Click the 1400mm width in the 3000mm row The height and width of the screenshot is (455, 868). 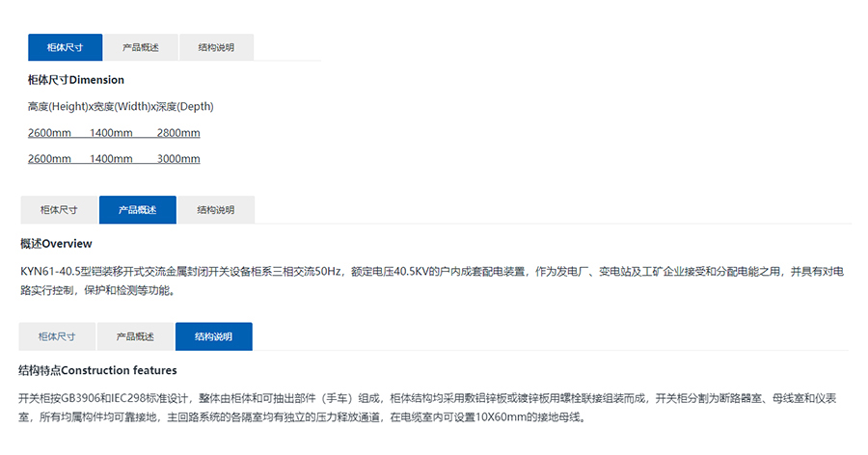pos(111,159)
